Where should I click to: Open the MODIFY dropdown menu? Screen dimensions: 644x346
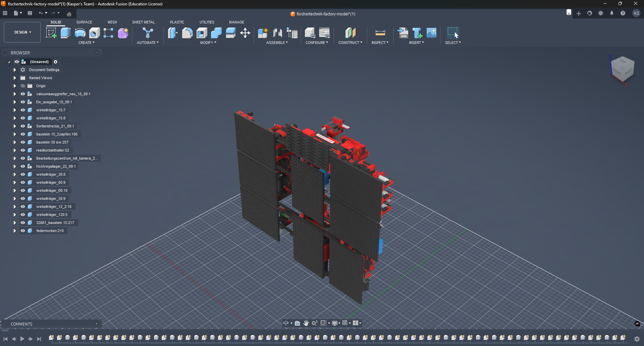click(208, 43)
